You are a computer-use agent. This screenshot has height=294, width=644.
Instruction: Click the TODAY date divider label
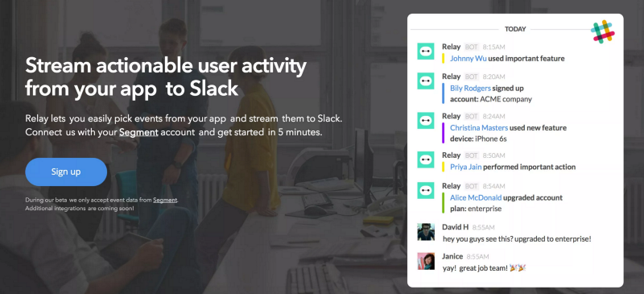[515, 29]
